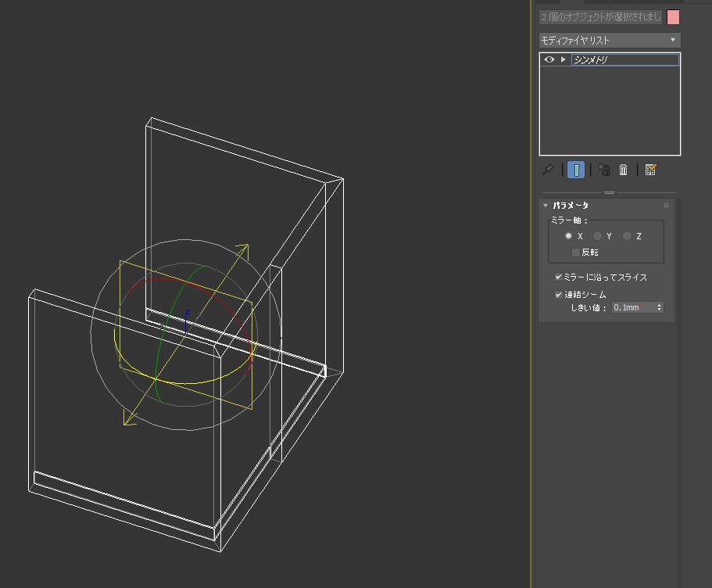
Task: Click the blue Z axis on gizmo
Action: pyautogui.click(x=187, y=319)
